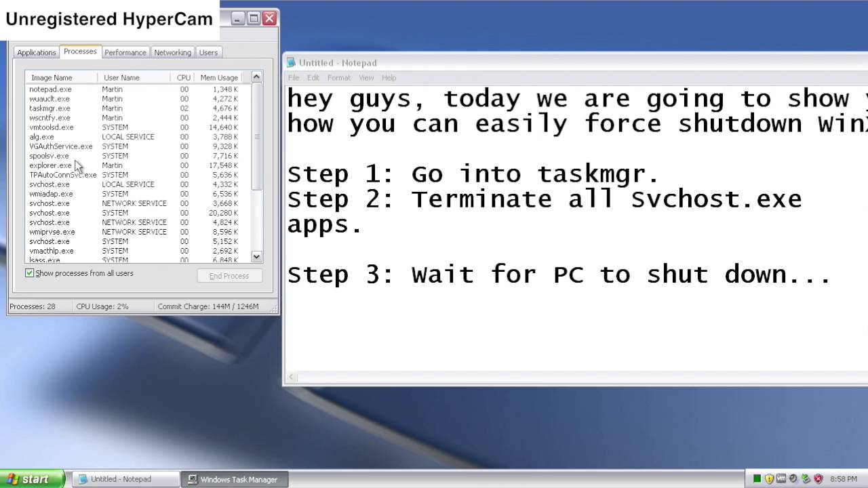The image size is (868, 488).
Task: Uncheck Show processes from all users
Action: (30, 273)
